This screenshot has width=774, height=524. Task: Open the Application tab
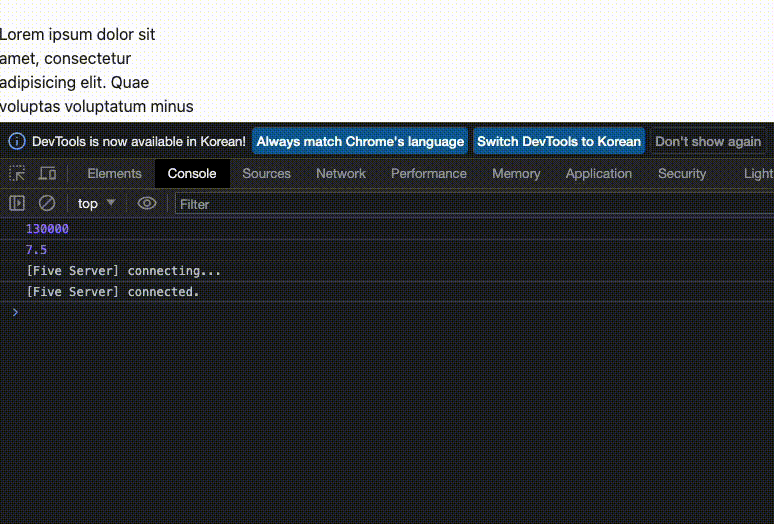[x=599, y=174]
